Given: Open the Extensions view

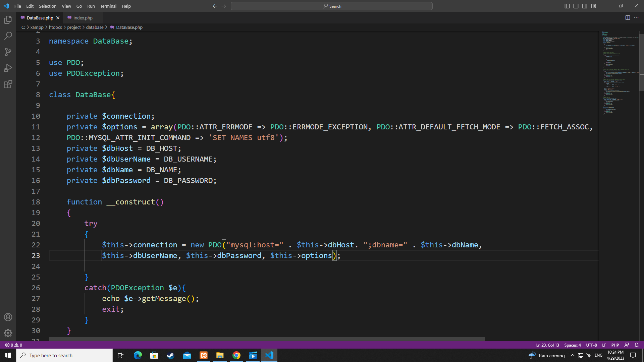Looking at the screenshot, I should click(8, 84).
